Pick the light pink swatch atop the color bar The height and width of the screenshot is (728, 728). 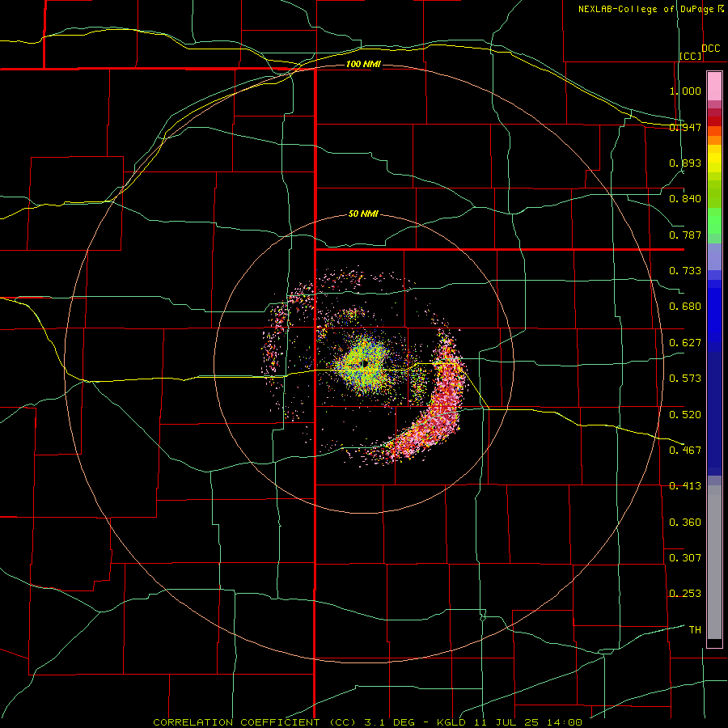tap(714, 87)
